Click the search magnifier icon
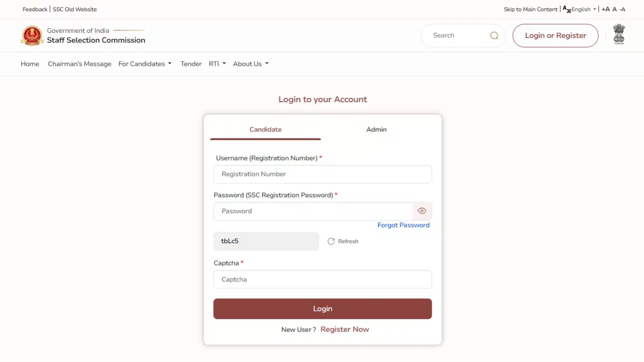The width and height of the screenshot is (644, 362). point(494,36)
